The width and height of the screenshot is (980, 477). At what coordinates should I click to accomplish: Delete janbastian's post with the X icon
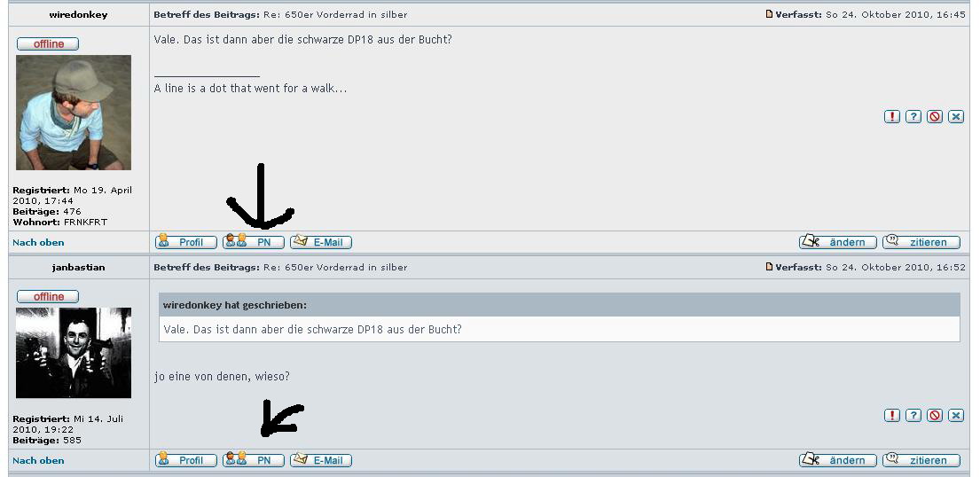956,415
